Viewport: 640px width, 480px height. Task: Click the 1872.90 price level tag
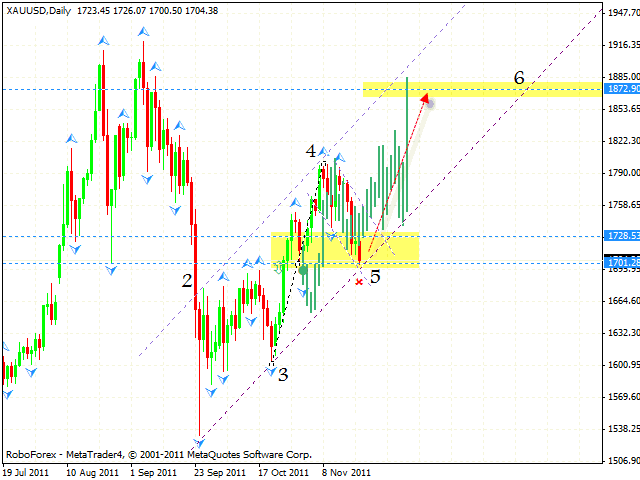click(x=621, y=90)
